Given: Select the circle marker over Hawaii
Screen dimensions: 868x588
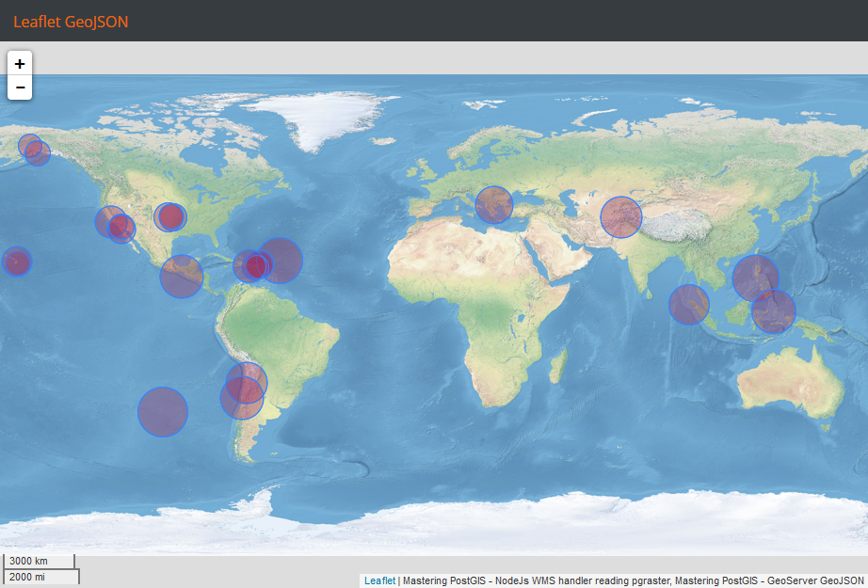Looking at the screenshot, I should pyautogui.click(x=17, y=262).
